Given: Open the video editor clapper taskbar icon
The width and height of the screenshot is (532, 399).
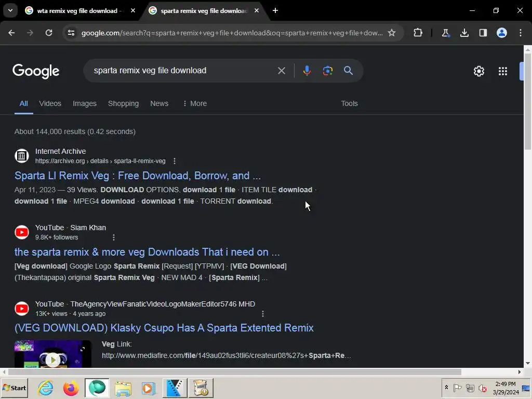Looking at the screenshot, I should tap(175, 388).
